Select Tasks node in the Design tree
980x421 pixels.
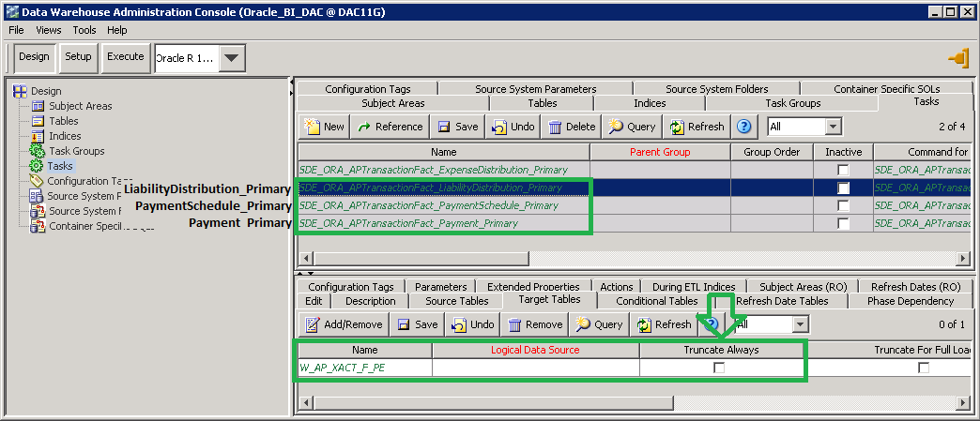tap(60, 166)
